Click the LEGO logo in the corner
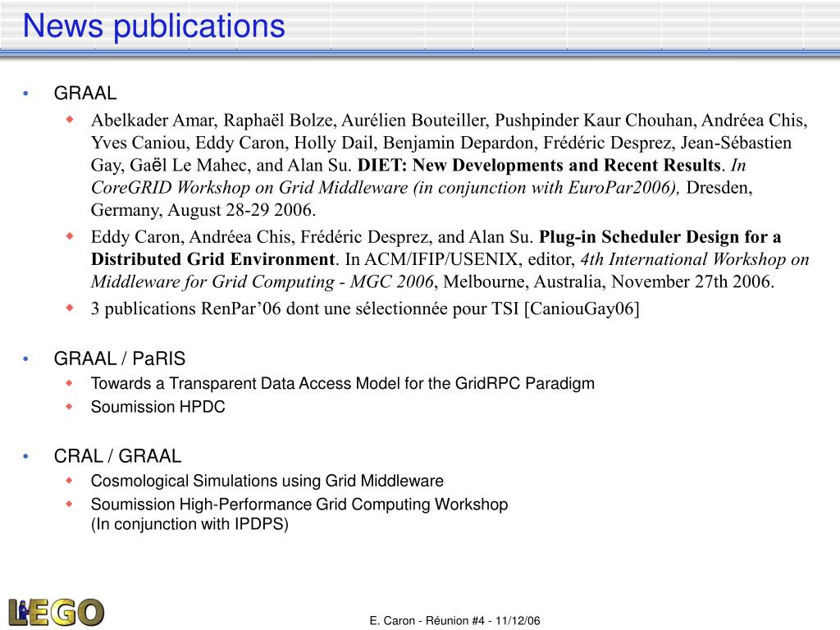840x630 pixels. [x=56, y=612]
